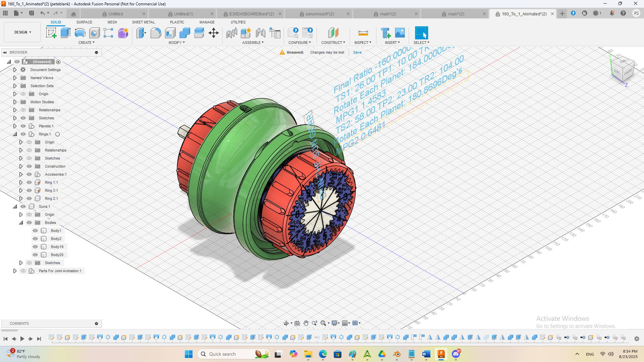644x362 pixels.
Task: Open the Job Status icon
Action: [x=596, y=13]
